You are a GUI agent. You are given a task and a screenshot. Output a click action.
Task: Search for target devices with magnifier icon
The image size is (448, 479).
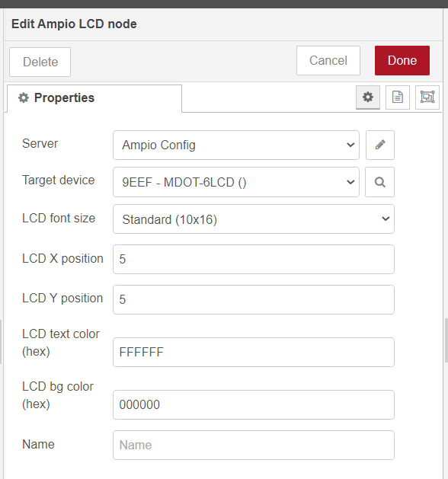pyautogui.click(x=379, y=182)
